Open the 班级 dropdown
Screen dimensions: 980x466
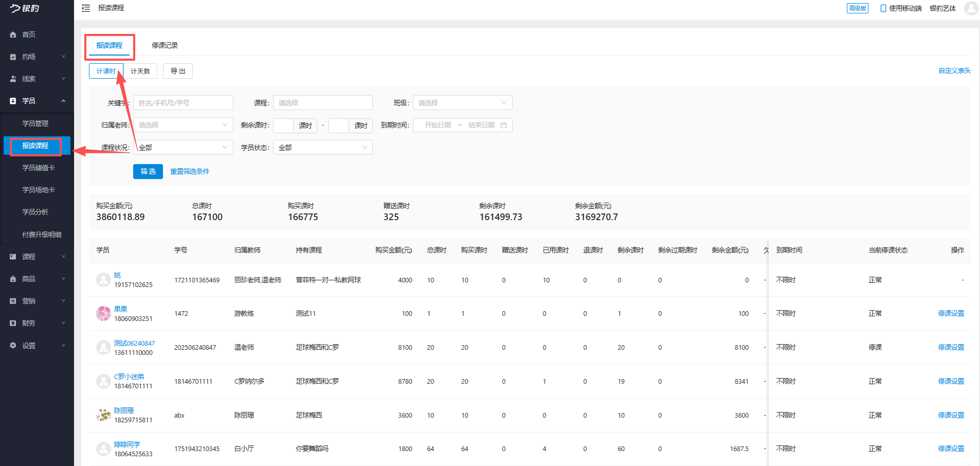[x=462, y=103]
